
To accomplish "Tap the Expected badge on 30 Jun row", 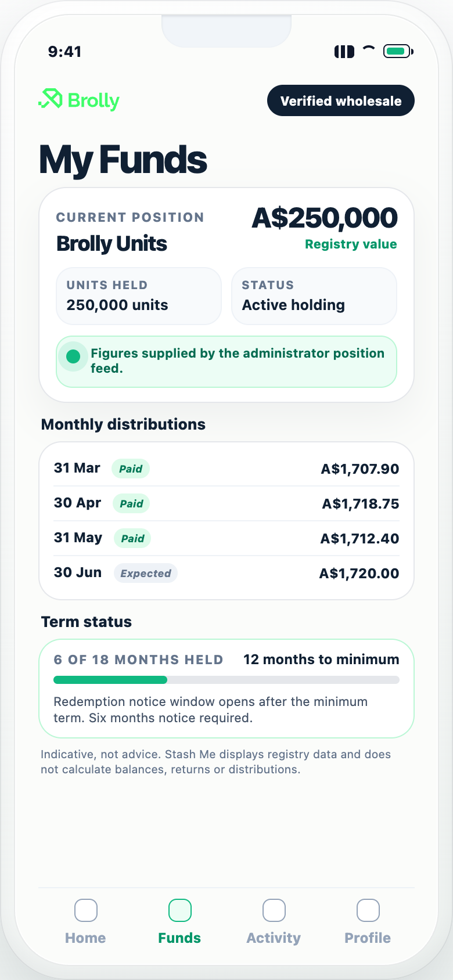I will point(146,573).
